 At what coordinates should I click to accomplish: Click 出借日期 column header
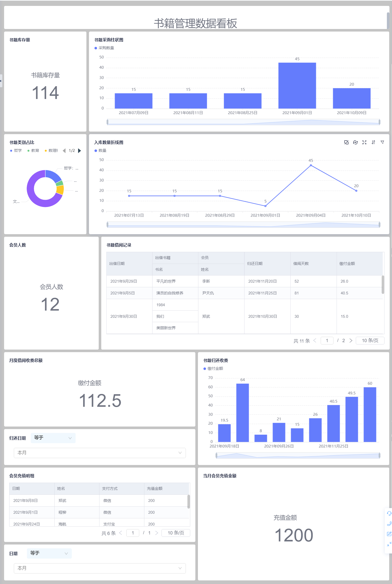click(129, 264)
